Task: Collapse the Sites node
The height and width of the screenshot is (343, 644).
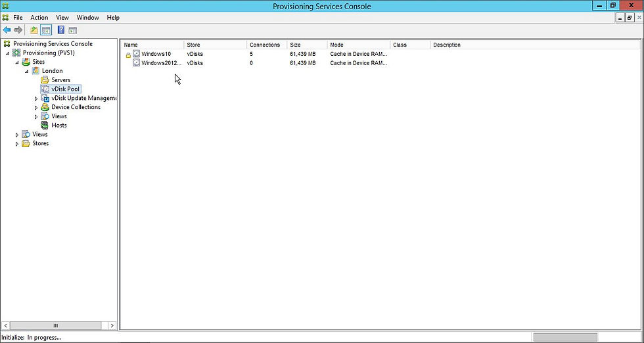Action: coord(17,62)
